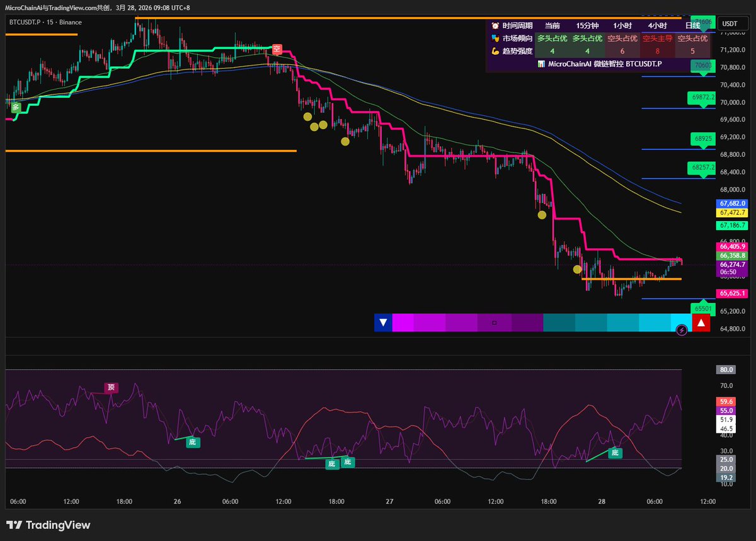Select the 当前 timeframe column header
Viewport: 756px width, 541px height.
click(552, 26)
